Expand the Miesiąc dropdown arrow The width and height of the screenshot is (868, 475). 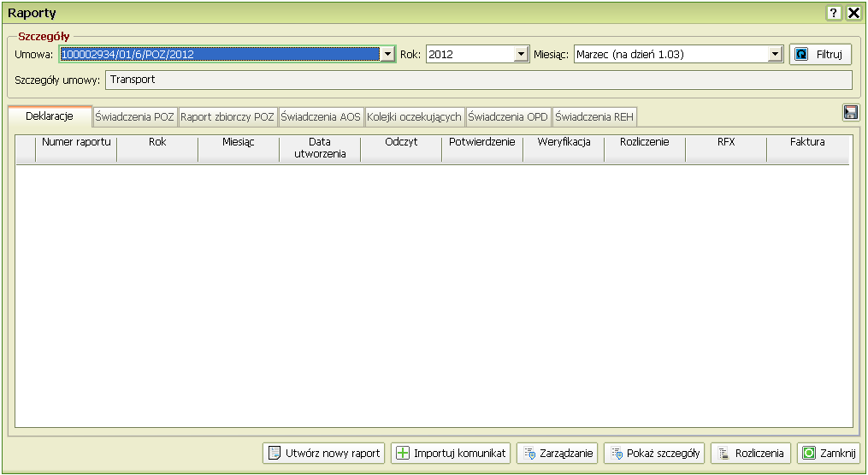click(775, 54)
